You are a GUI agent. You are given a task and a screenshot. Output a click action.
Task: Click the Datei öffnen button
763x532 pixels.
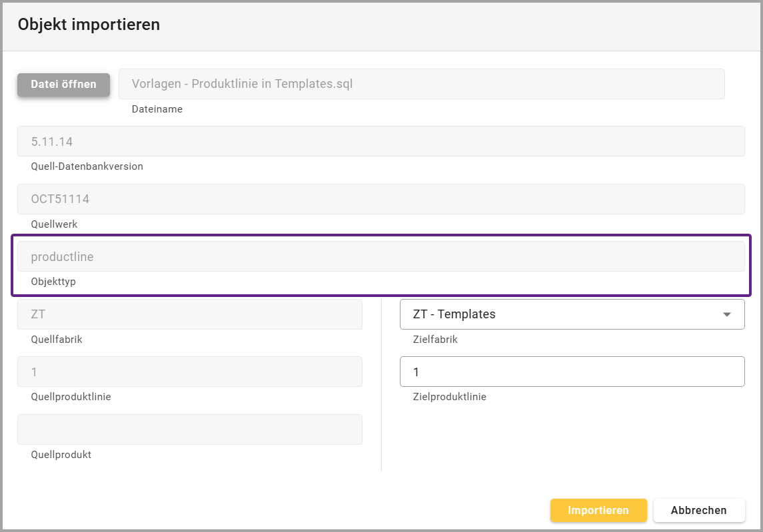(63, 85)
